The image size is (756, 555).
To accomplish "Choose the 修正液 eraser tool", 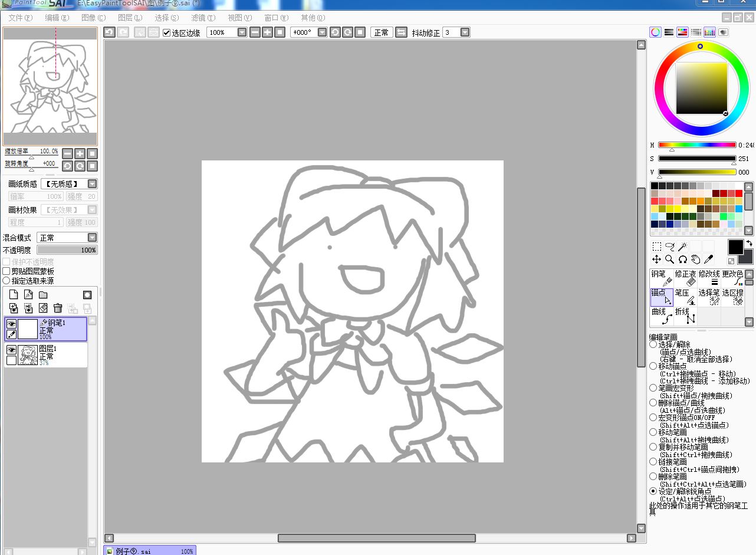I will [x=685, y=278].
